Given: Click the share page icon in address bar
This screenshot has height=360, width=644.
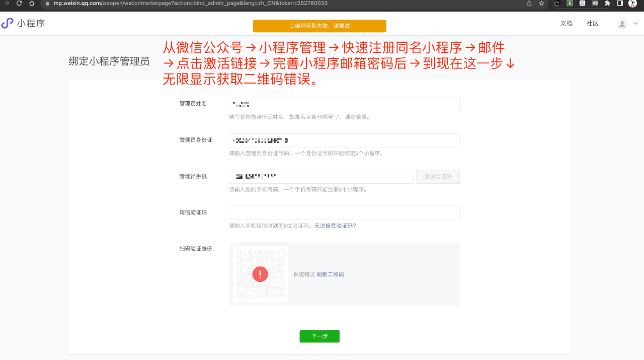Looking at the screenshot, I should 529,3.
